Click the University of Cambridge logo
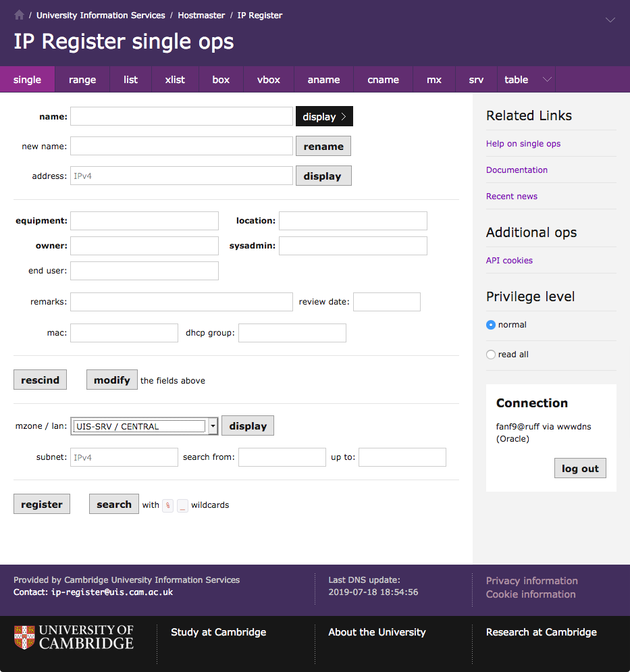Screen dimensions: 630x672 [x=74, y=637]
